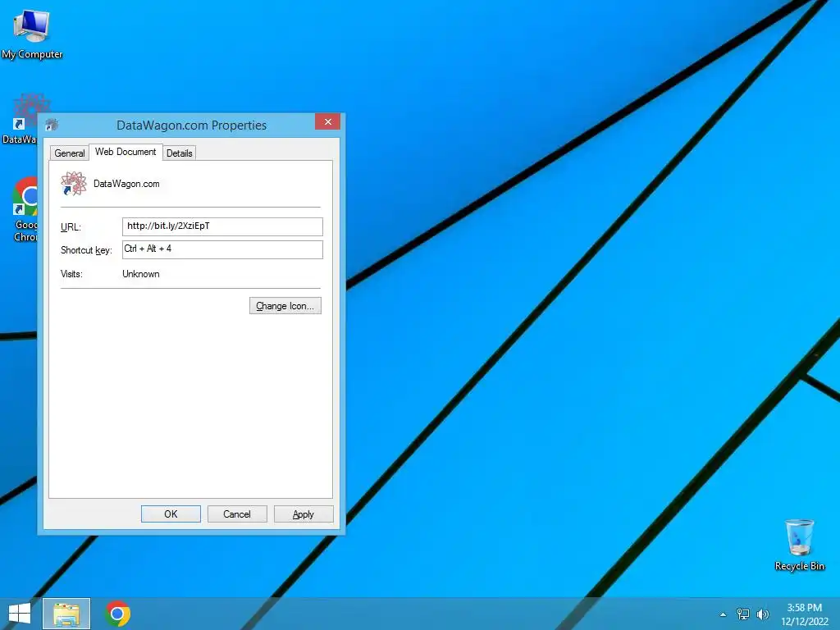Click the 'DataWagon.com' name text in dialog
This screenshot has width=840, height=630.
pos(126,184)
